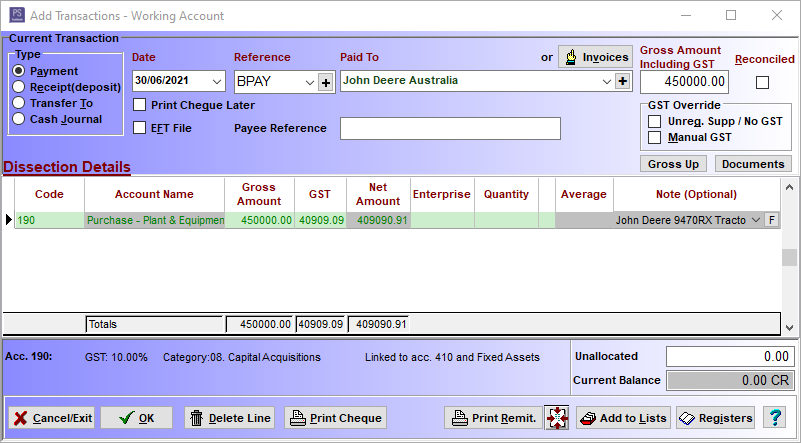Click the Delete Line button

[x=230, y=418]
